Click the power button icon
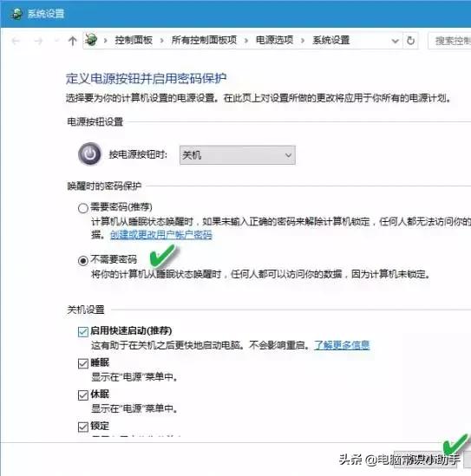This screenshot has height=476, width=471. (89, 154)
